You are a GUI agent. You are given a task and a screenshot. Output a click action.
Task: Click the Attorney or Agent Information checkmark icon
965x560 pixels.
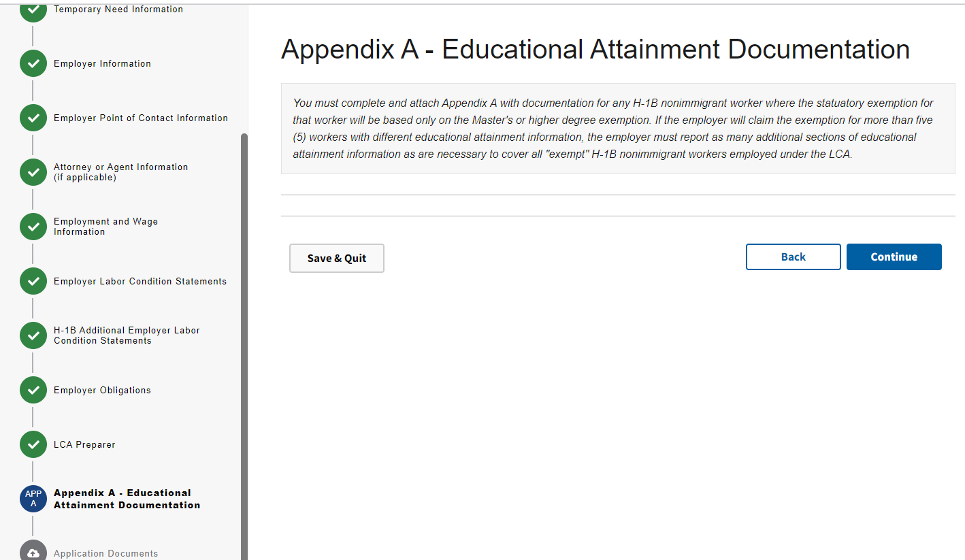[33, 172]
